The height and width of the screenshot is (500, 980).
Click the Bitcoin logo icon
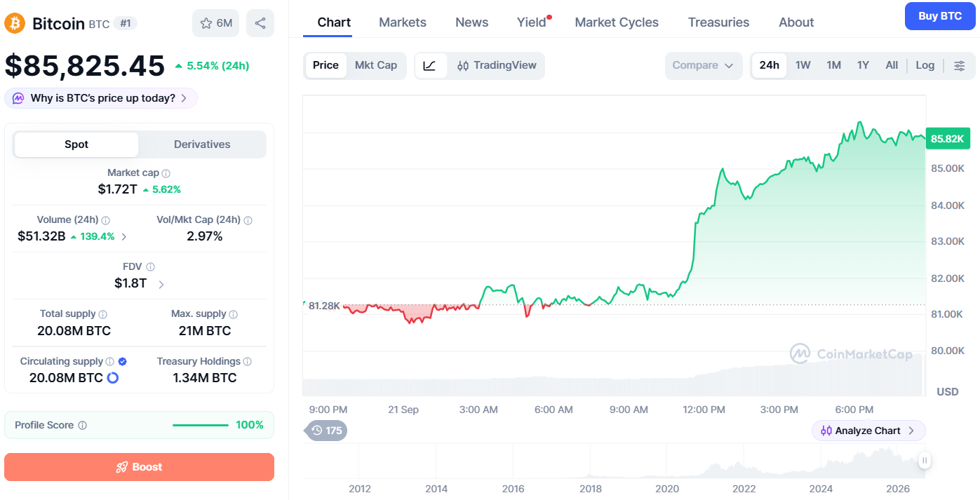pyautogui.click(x=15, y=23)
